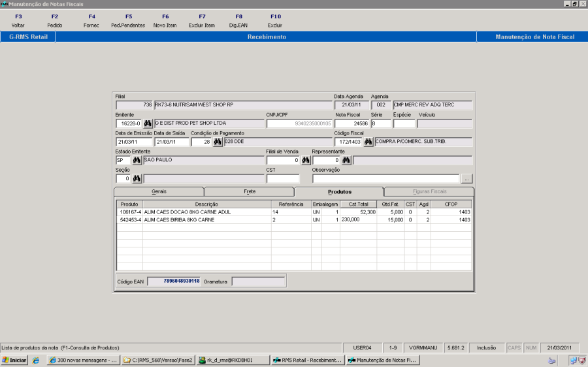
Task: Open the Seção lookup binoculars
Action: coord(137,178)
